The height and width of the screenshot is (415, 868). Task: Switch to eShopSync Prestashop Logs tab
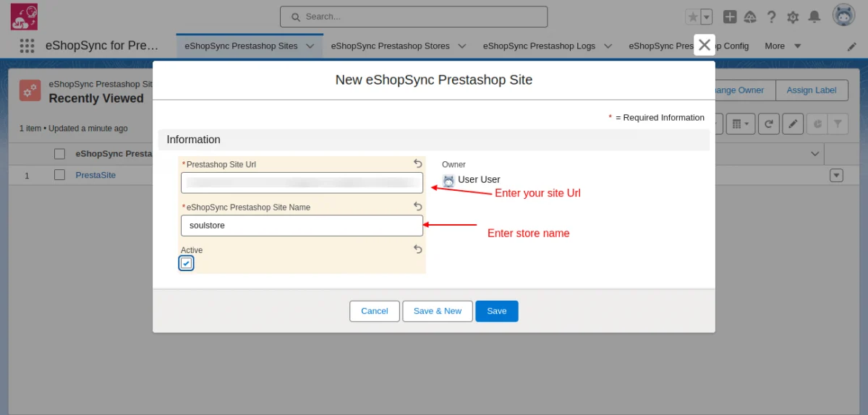coord(539,46)
